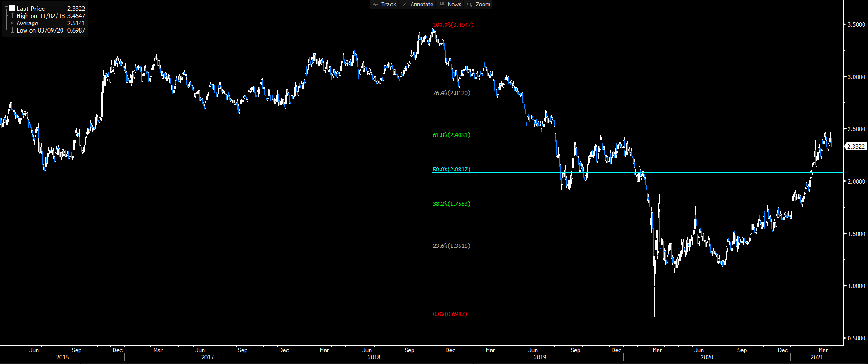The height and width of the screenshot is (364, 868).
Task: Select the Zoom magnifier tool
Action: pos(479,5)
